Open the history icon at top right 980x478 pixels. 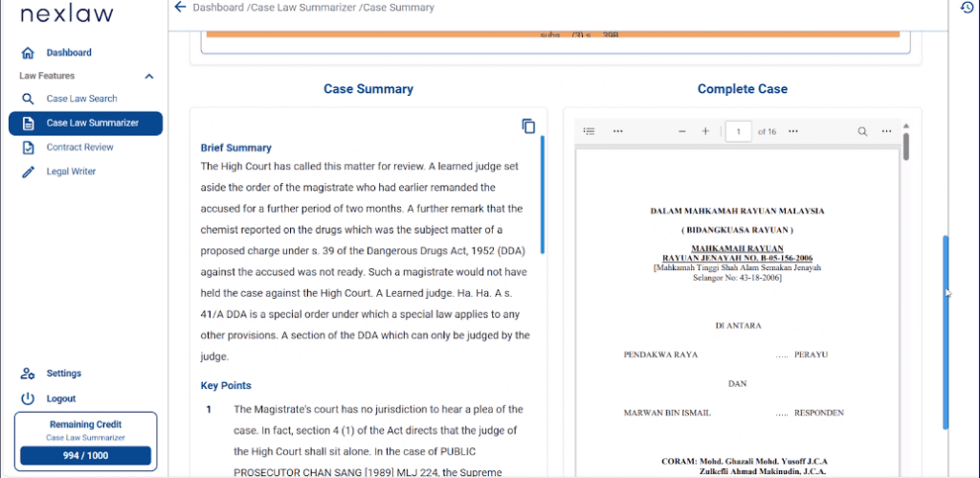click(x=967, y=7)
